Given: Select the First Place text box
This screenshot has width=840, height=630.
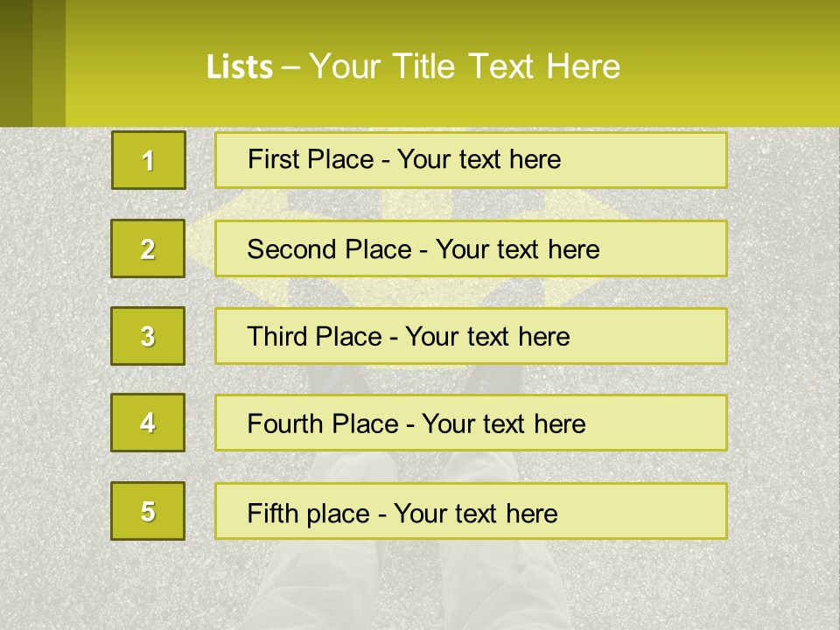Looking at the screenshot, I should coord(471,160).
